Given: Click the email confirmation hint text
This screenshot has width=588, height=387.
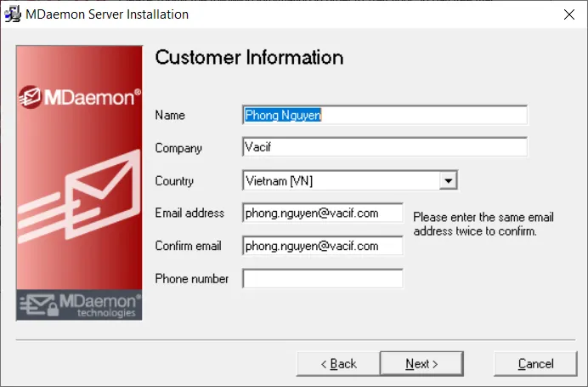Looking at the screenshot, I should (483, 224).
